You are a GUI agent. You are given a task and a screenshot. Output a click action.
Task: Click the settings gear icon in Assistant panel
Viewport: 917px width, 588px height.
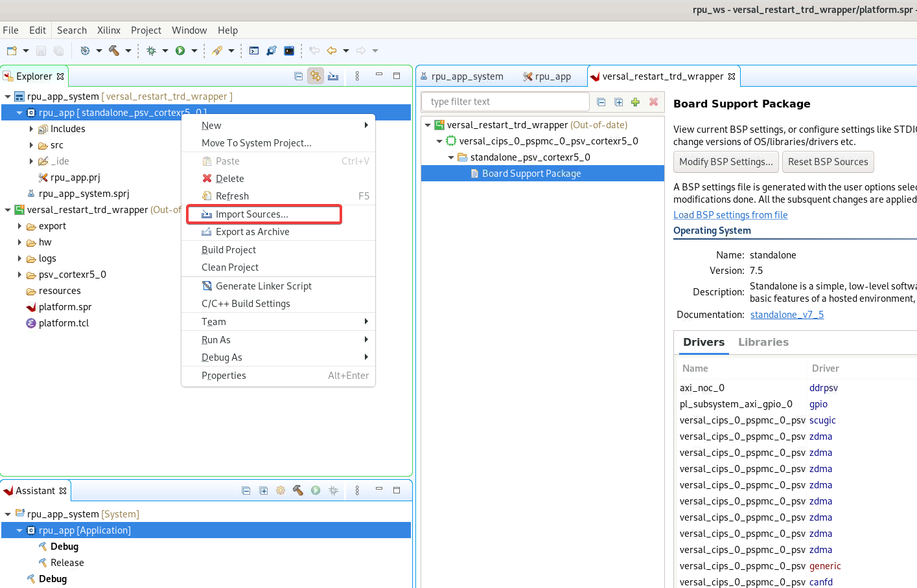pyautogui.click(x=281, y=490)
